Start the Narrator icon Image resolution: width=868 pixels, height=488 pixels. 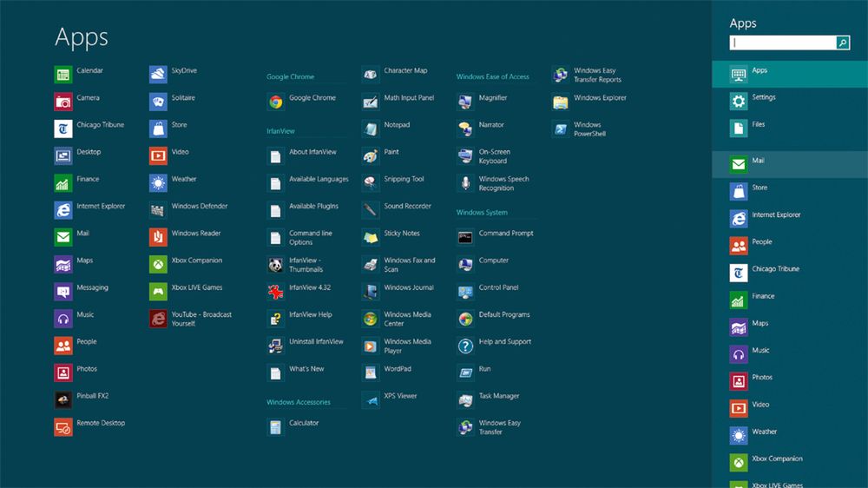[465, 129]
